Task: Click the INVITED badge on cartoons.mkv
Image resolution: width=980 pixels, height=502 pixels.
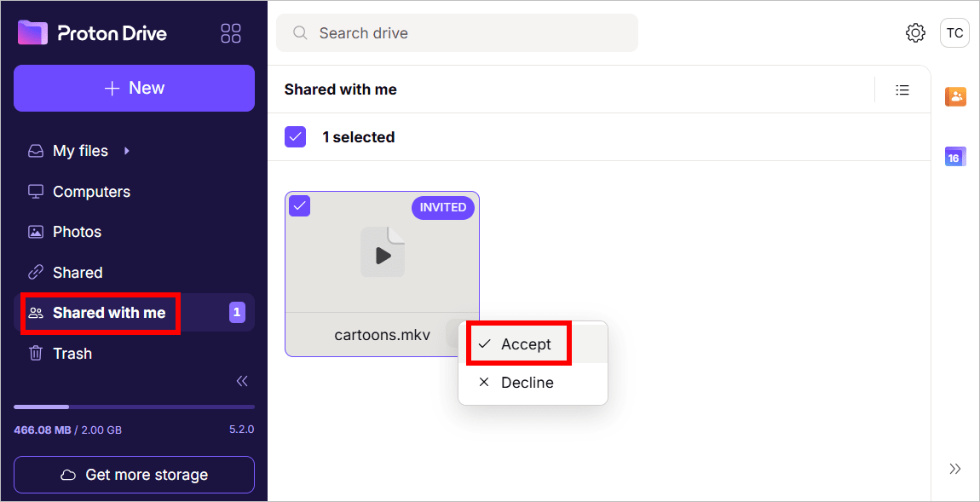Action: tap(442, 208)
